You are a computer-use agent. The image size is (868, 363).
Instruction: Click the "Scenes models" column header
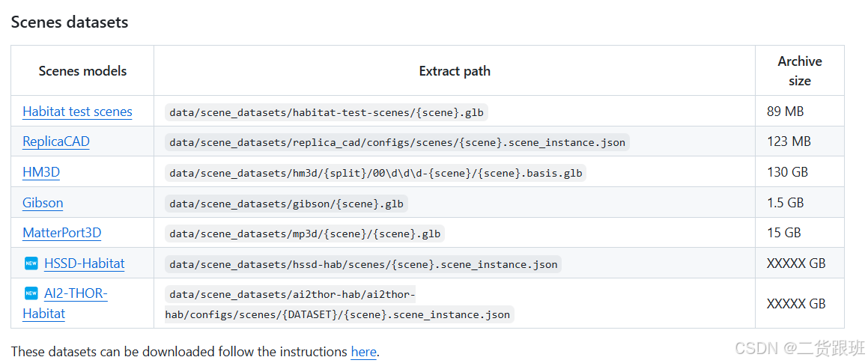coord(82,71)
